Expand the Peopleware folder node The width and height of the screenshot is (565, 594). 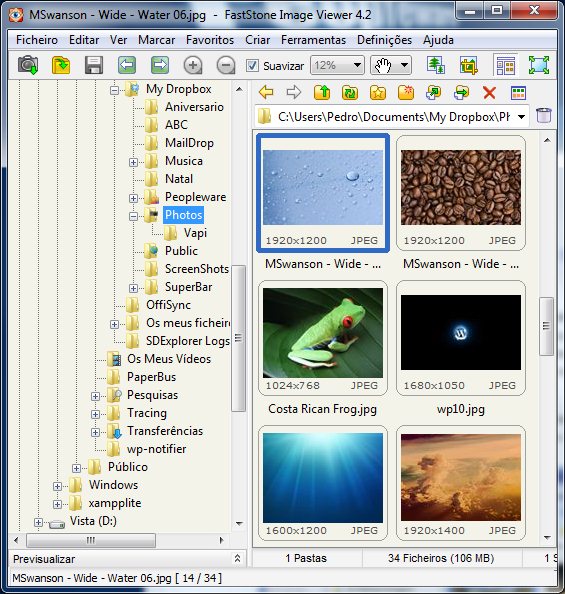click(x=133, y=198)
